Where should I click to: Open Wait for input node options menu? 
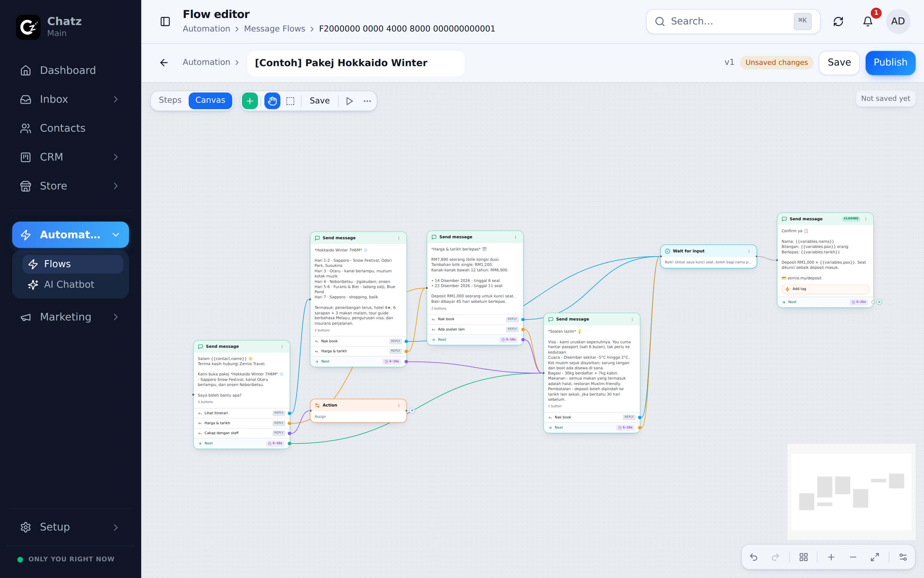pyautogui.click(x=749, y=251)
